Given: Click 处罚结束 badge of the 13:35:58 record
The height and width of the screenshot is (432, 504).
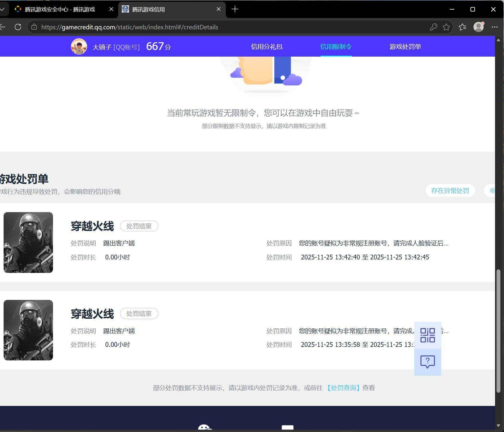Looking at the screenshot, I should (x=139, y=314).
